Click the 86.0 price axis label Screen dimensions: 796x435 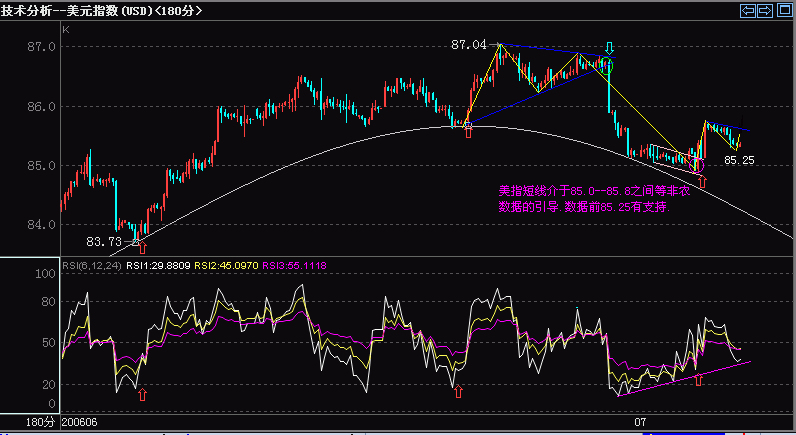click(x=41, y=107)
